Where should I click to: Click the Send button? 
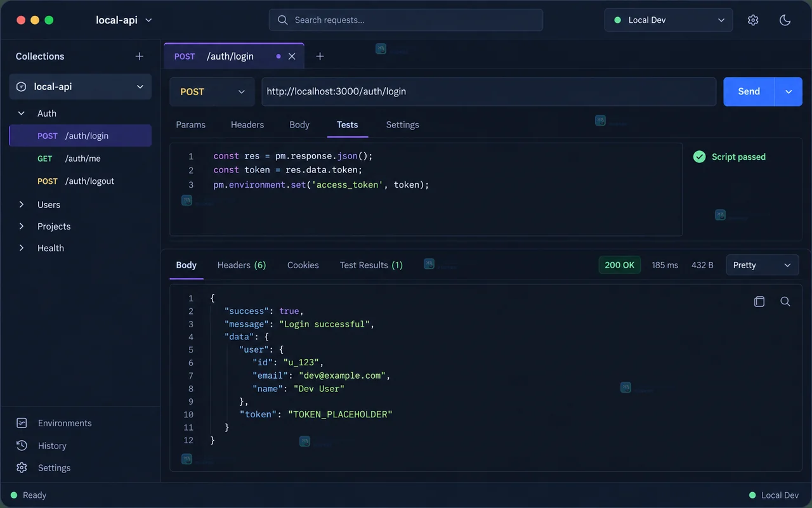click(x=749, y=92)
